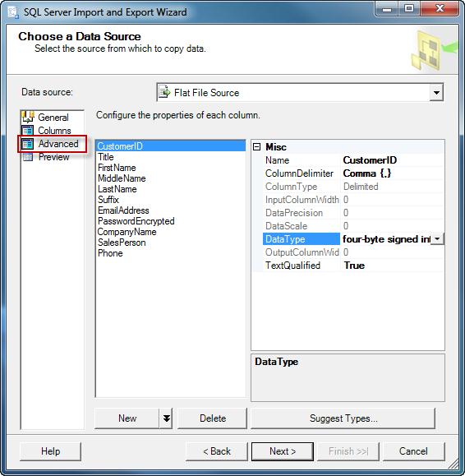Click the New column button
The height and width of the screenshot is (476, 465).
tap(127, 418)
